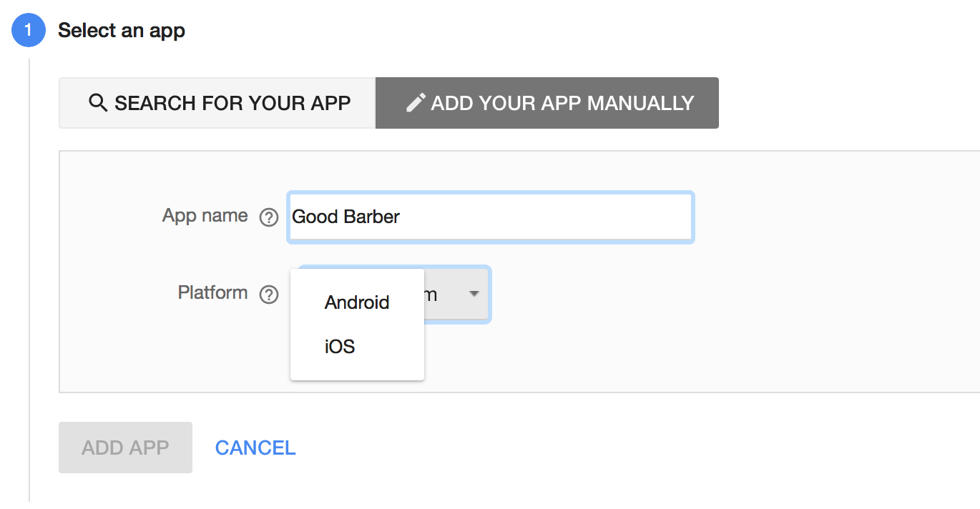Image resolution: width=980 pixels, height=509 pixels.
Task: Collapse the Platform dropdown using its arrow
Action: [x=474, y=294]
